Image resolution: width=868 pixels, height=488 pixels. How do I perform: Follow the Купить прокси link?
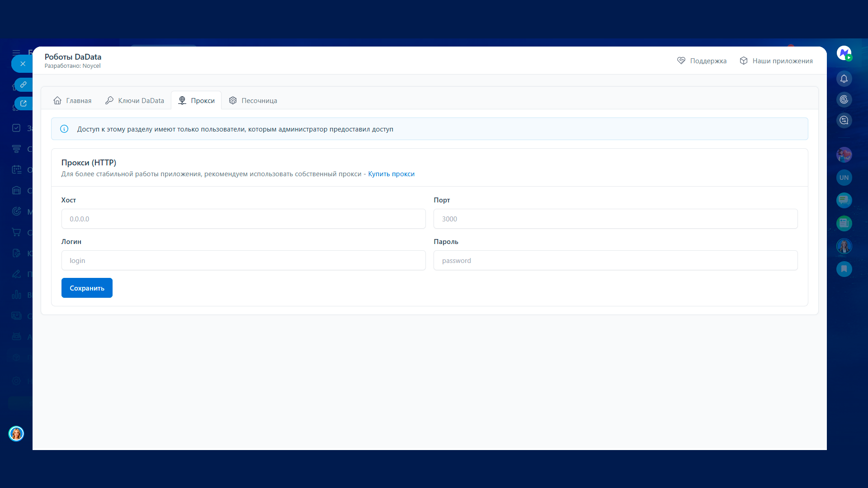tap(391, 174)
